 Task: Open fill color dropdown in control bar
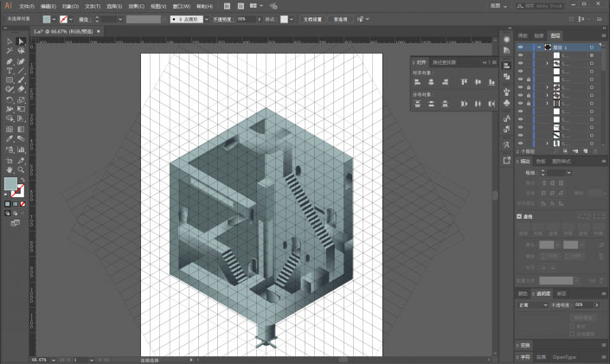pos(54,19)
